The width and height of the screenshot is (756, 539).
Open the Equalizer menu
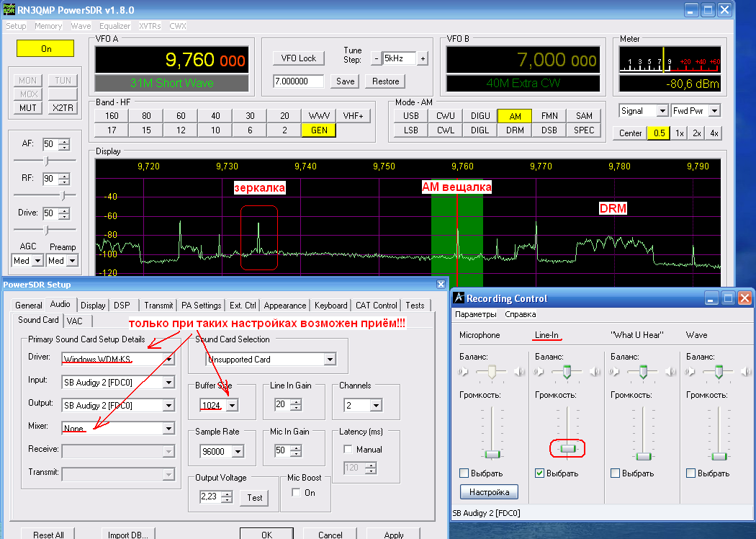(x=114, y=26)
